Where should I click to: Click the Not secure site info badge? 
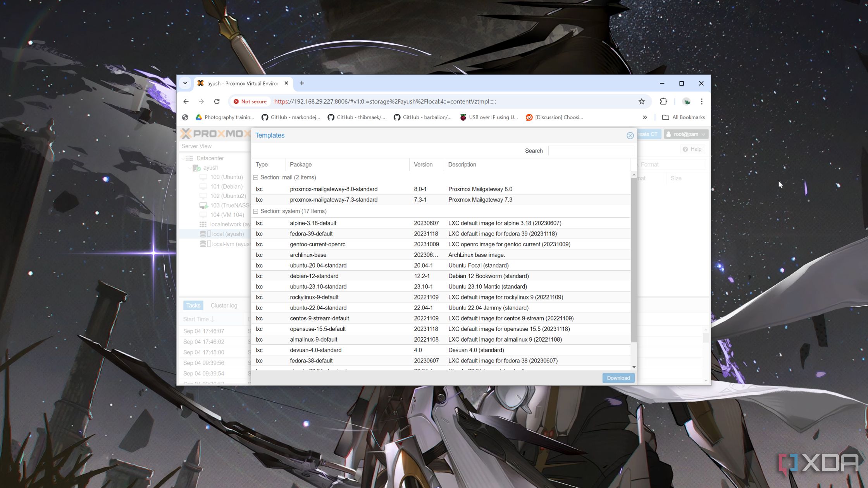250,101
